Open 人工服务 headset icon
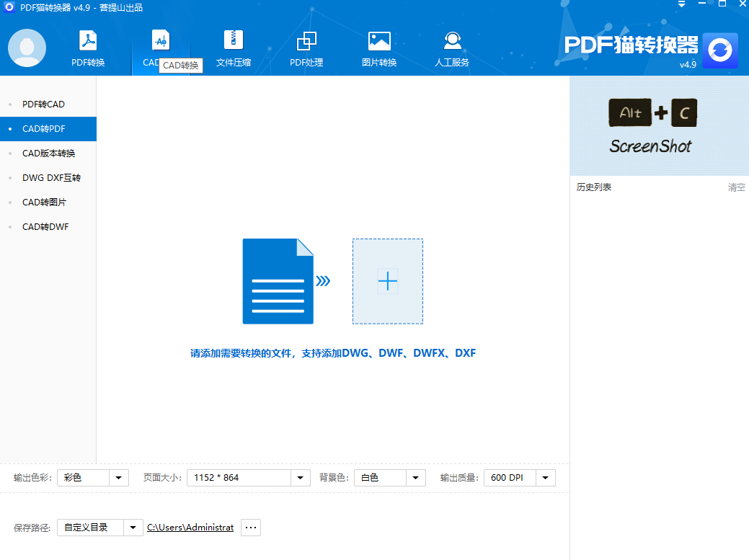Image resolution: width=749 pixels, height=560 pixels. coord(452,41)
